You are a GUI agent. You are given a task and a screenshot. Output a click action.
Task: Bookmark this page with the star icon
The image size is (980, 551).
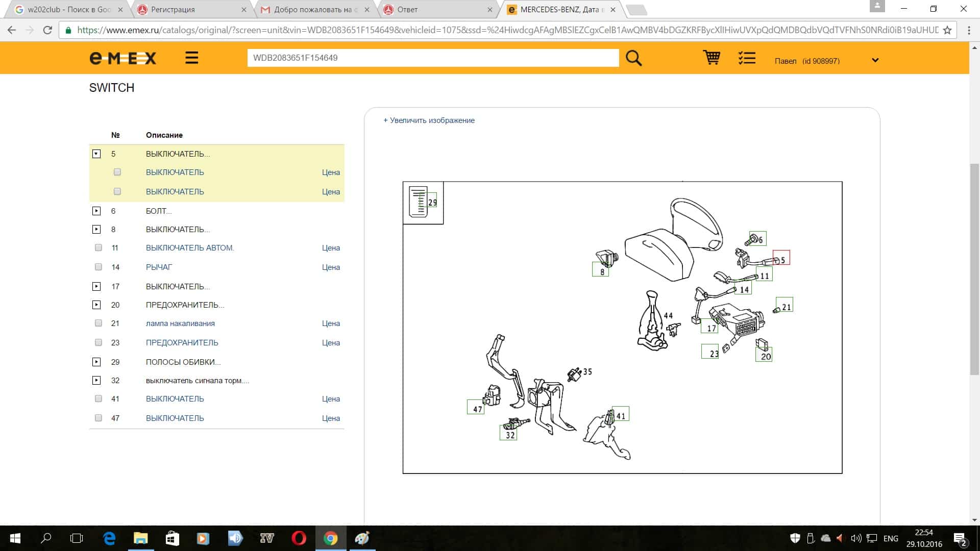pos(947,30)
